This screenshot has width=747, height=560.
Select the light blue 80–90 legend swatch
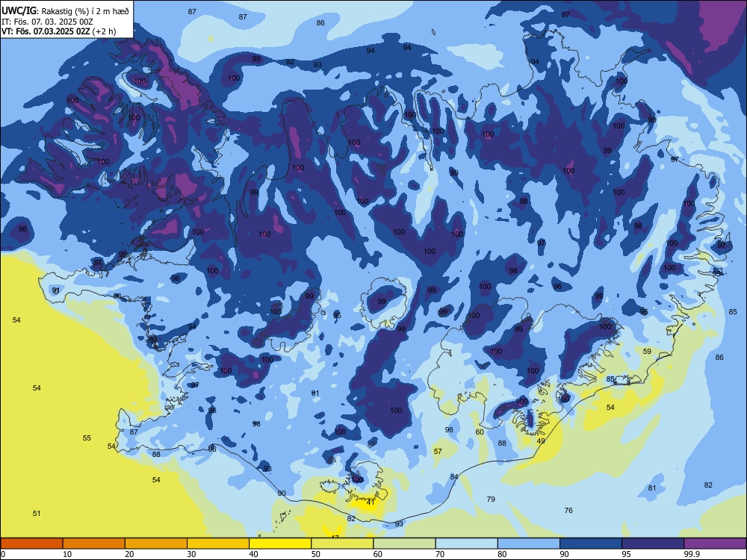[529, 544]
